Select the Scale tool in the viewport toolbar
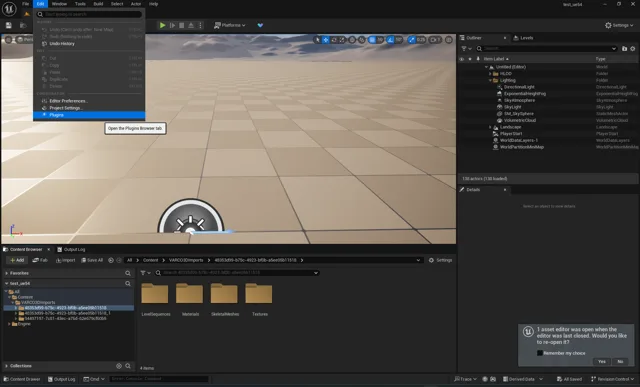Image resolution: width=640 pixels, height=387 pixels. pyautogui.click(x=342, y=40)
